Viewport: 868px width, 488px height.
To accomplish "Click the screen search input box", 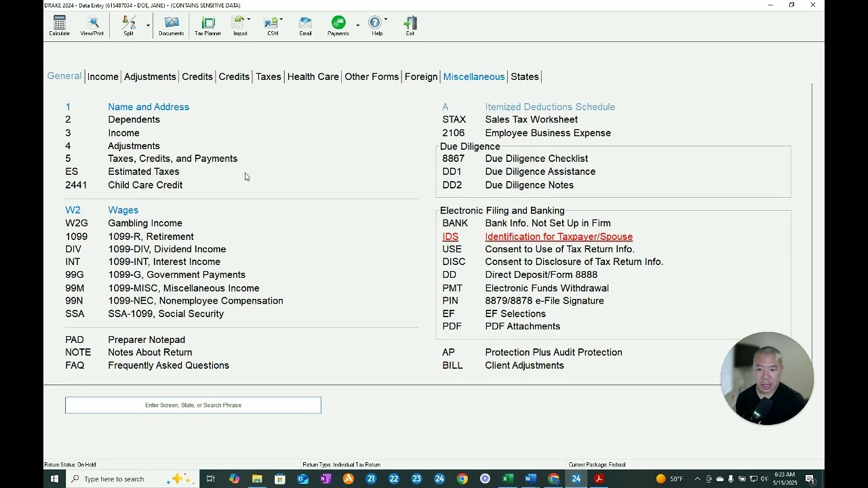I will (x=193, y=405).
